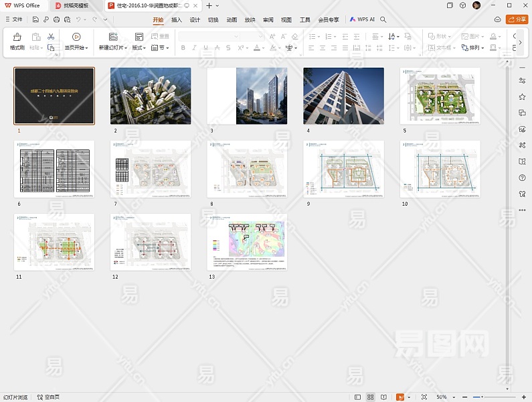Select slide 13 thumbnail with colorful map
The height and width of the screenshot is (402, 532).
(x=247, y=242)
